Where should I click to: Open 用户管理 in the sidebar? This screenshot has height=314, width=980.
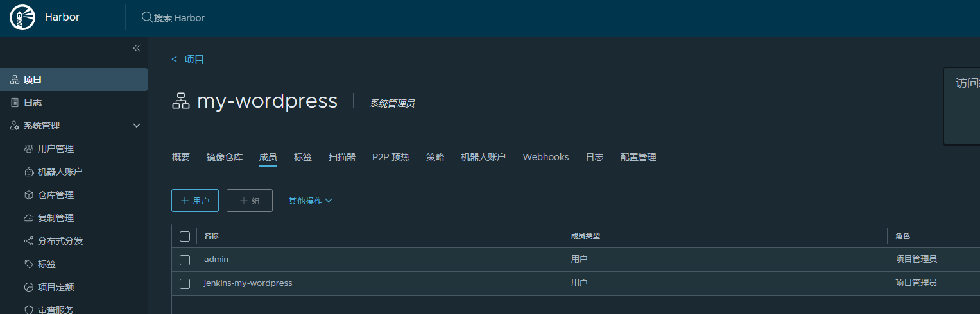(56, 149)
